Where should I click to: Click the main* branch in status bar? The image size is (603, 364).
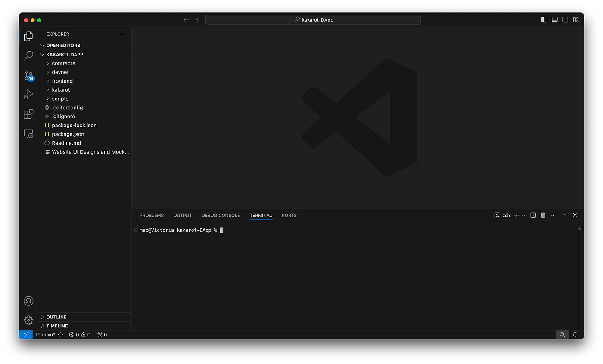pyautogui.click(x=45, y=334)
